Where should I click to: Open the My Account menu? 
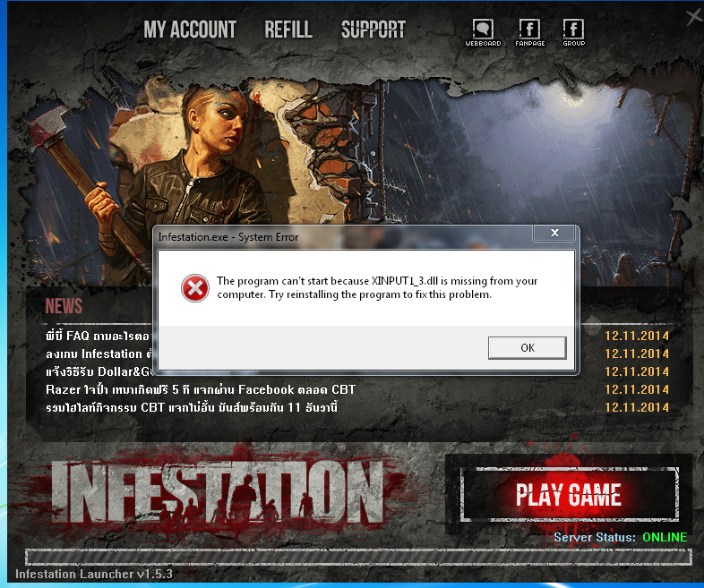(x=190, y=30)
